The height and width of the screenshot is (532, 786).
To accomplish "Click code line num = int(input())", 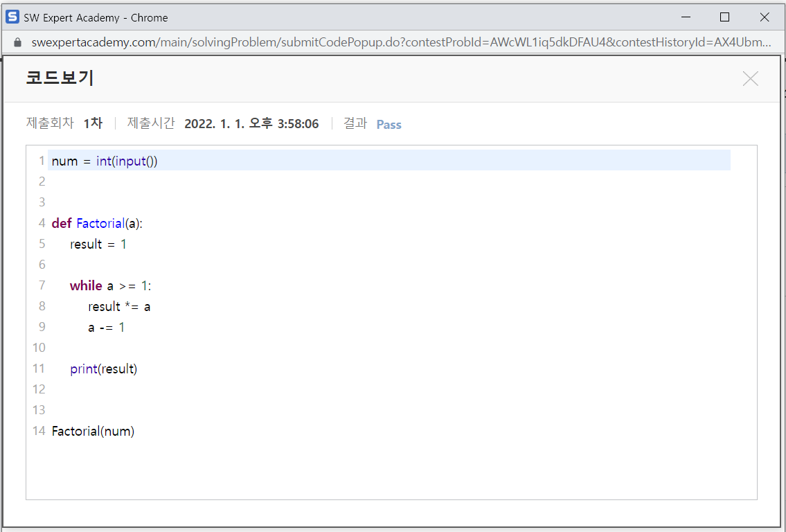I will 105,161.
